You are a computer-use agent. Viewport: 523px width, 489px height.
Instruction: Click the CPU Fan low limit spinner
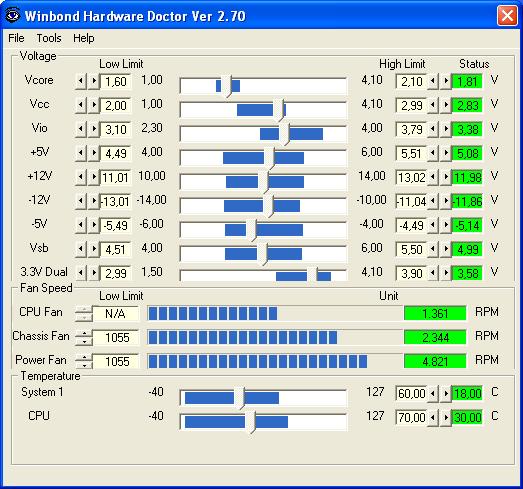tap(84, 313)
